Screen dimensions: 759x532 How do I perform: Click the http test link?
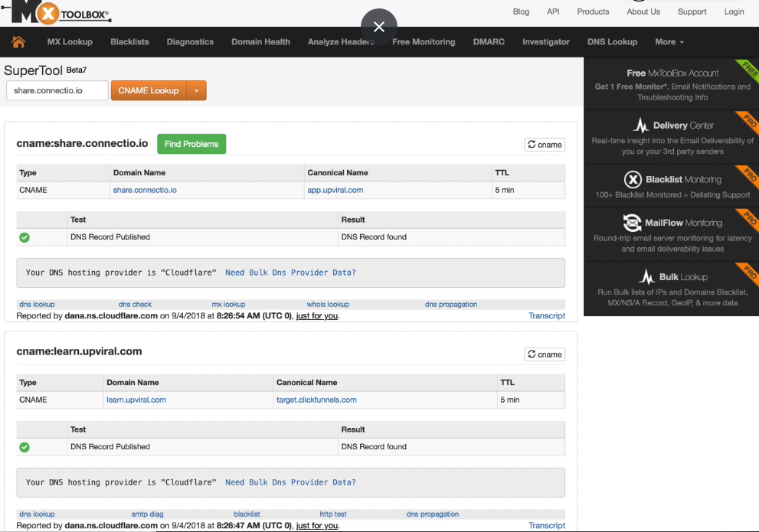coord(333,514)
